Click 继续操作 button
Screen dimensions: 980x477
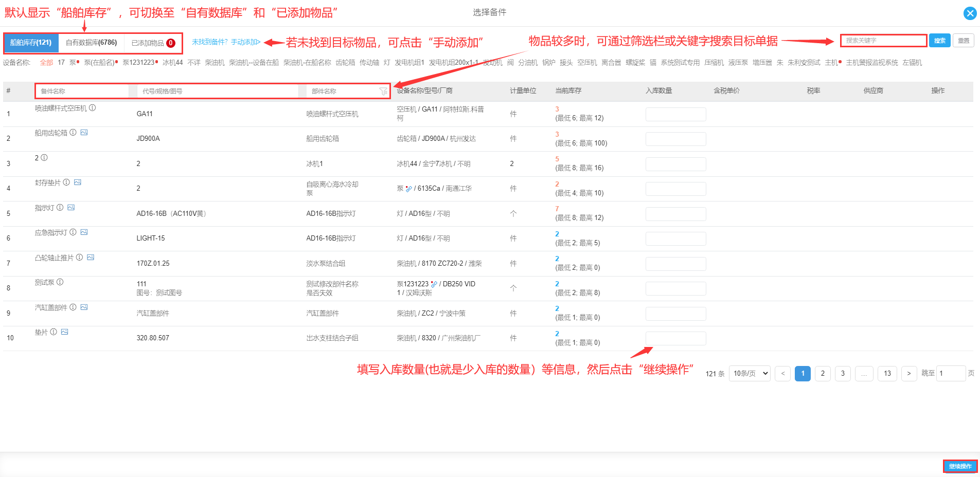[960, 466]
